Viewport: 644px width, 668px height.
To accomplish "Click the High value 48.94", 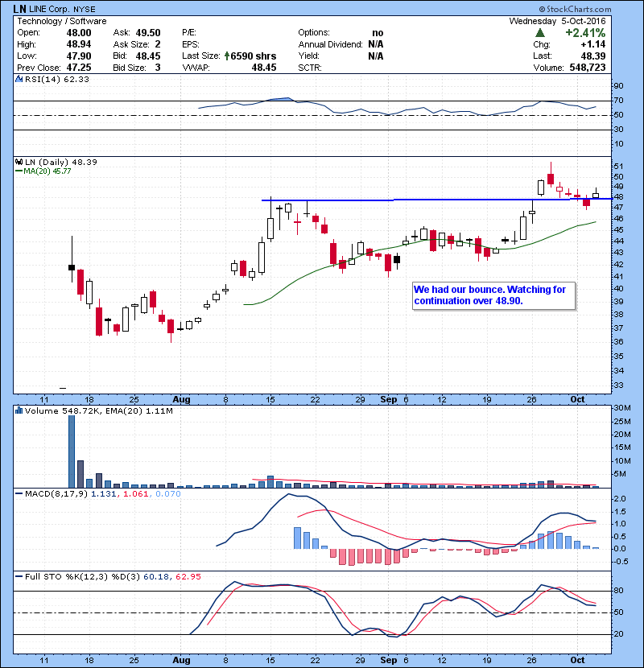I will [78, 44].
